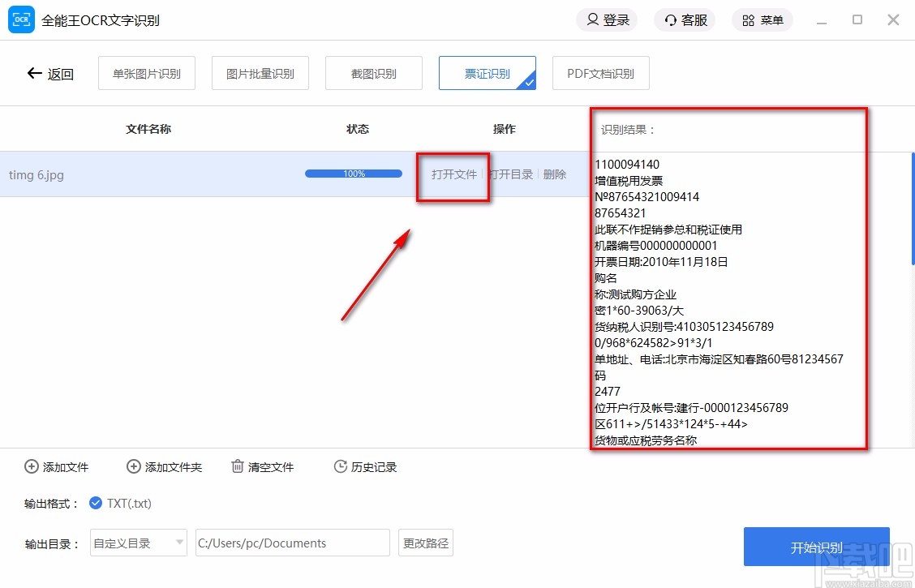The image size is (915, 588).
Task: Expand the 自定义目录 output directory dropdown
Action: 138,543
